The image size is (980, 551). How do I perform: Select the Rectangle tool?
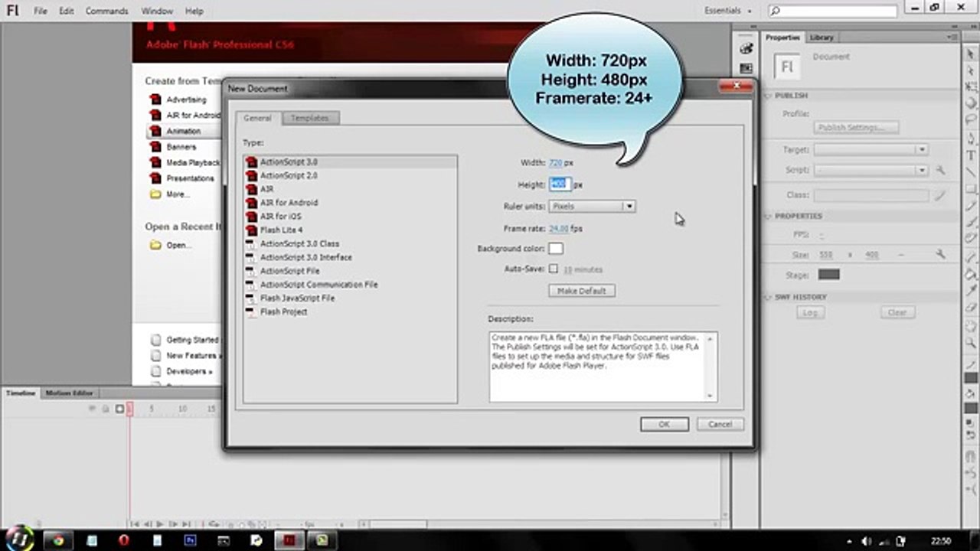pos(971,189)
